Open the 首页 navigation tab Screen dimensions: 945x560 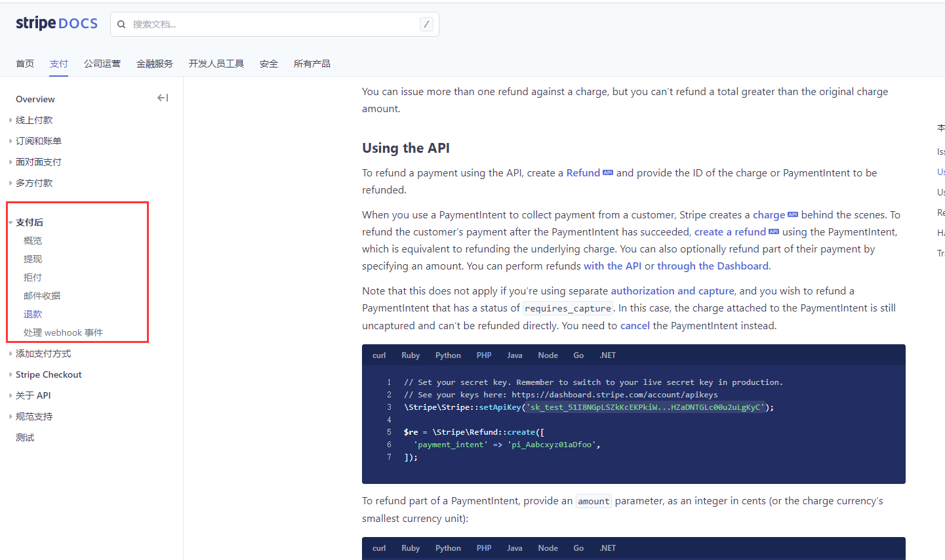click(25, 64)
